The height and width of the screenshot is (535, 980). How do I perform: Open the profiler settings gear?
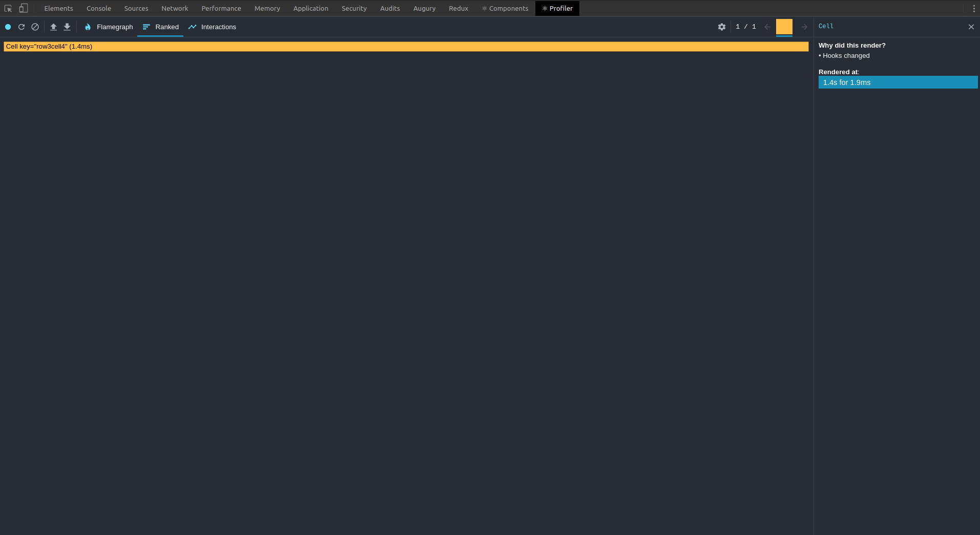[x=721, y=27]
